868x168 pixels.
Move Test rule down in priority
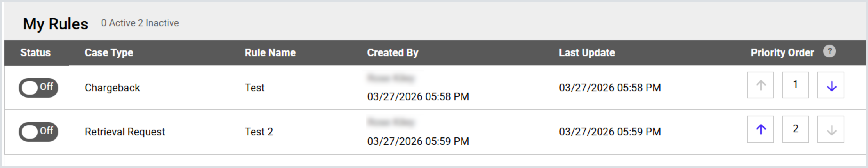[831, 85]
